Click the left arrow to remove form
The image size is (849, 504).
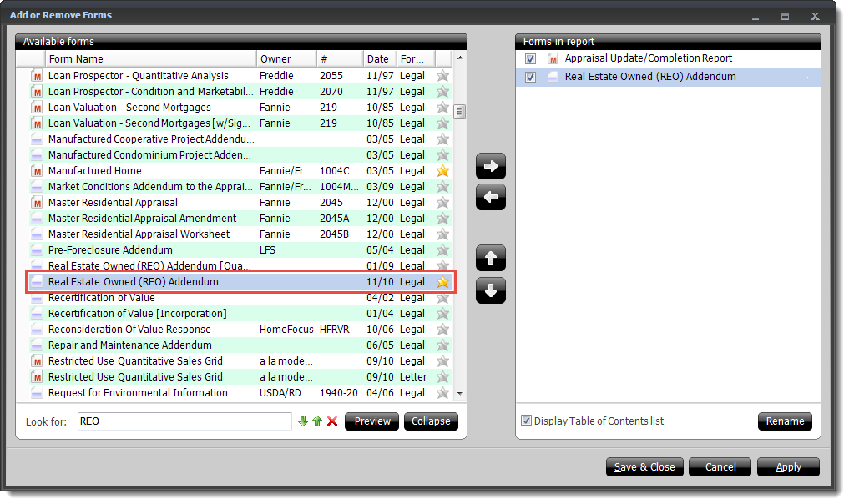click(491, 197)
